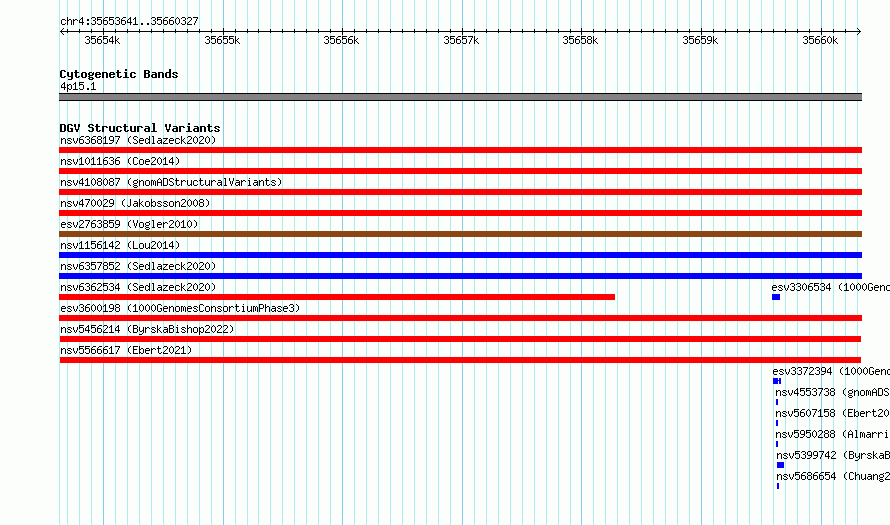Open variant label nsv5456214 (ByrskaBishop2022)

(147, 329)
